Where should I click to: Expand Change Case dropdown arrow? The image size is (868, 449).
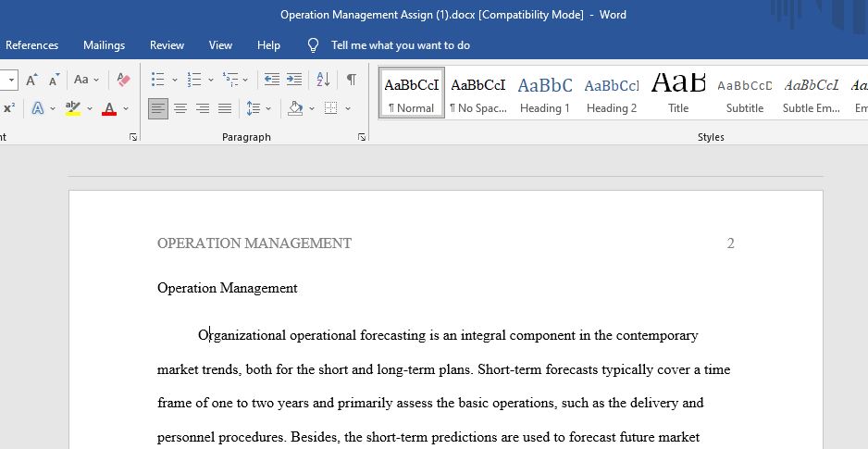96,80
